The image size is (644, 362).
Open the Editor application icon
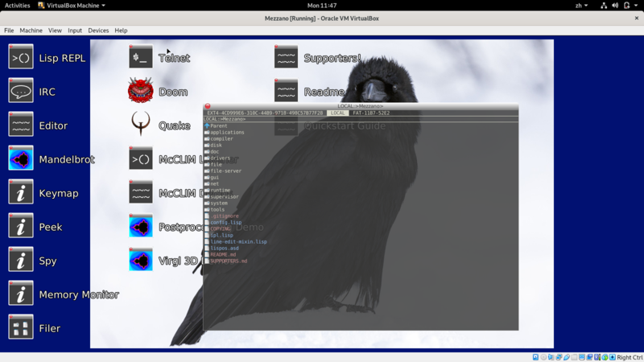click(21, 125)
